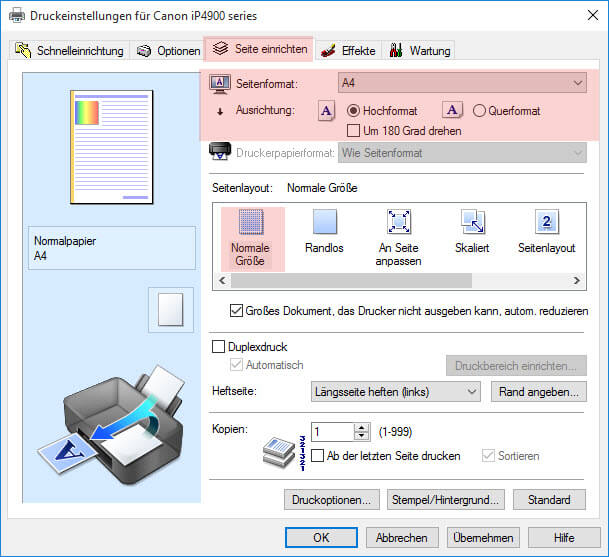Choose the Randlos borderless layout icon
Screen dimensions: 609x557
coord(325,222)
